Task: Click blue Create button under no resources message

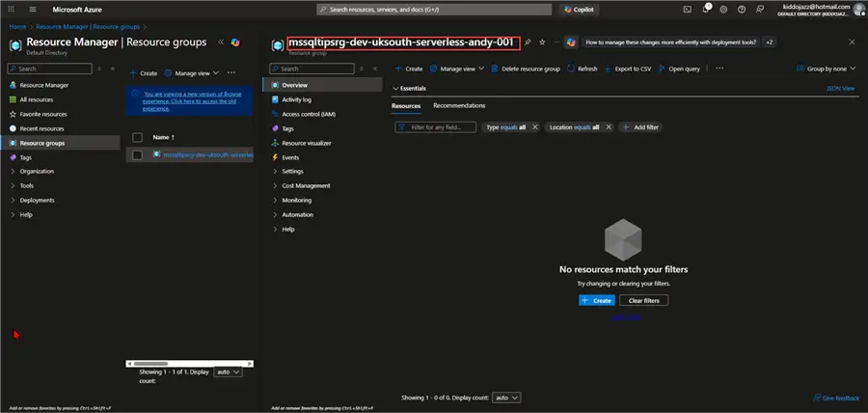Action: 597,301
